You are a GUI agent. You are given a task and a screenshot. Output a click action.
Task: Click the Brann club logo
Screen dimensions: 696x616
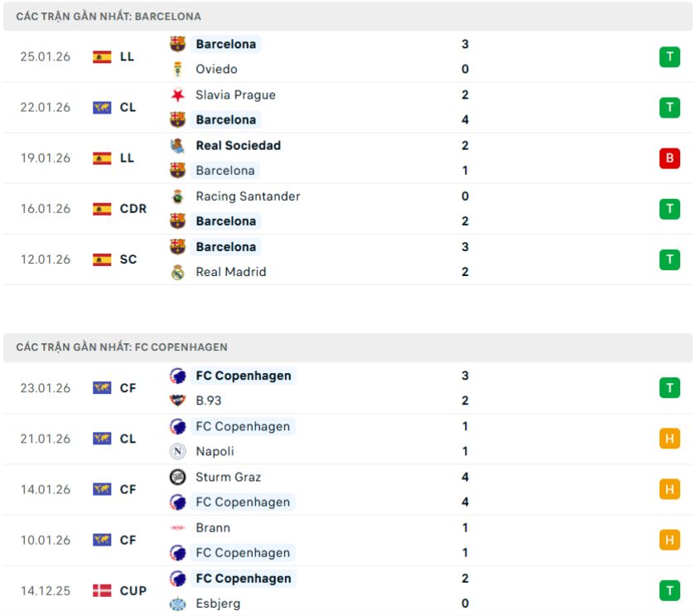[177, 528]
